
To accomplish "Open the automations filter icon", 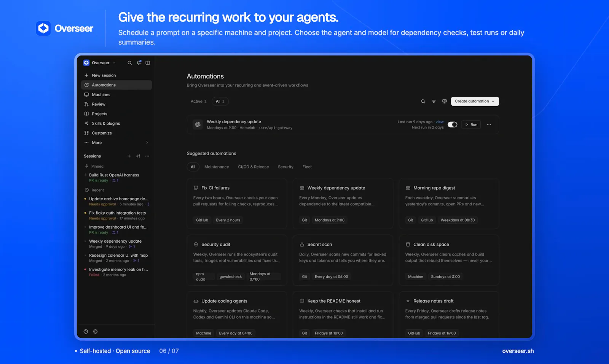I will click(434, 101).
